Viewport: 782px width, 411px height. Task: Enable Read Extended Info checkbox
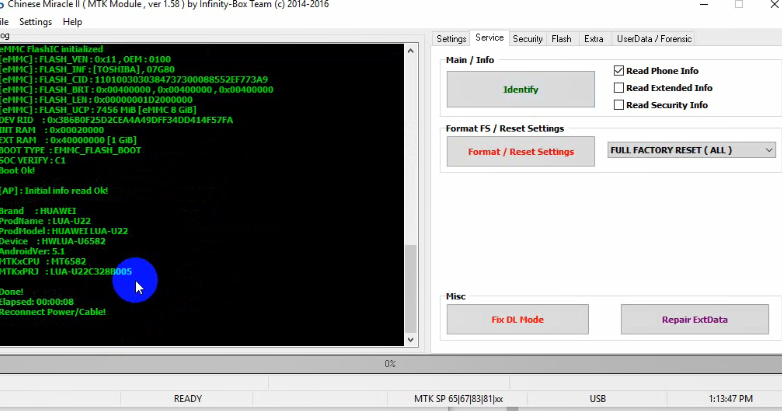pos(619,88)
